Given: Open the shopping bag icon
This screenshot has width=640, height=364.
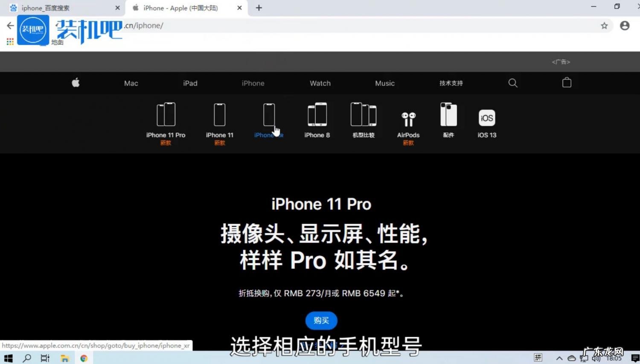Looking at the screenshot, I should (x=566, y=82).
